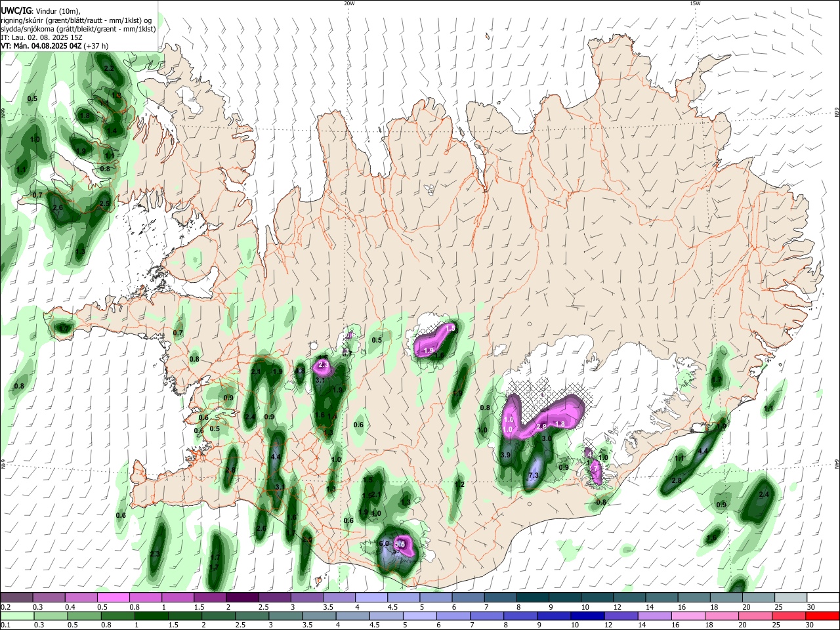The image size is (840, 630).
Task: Select the darkest green 1 swatch in the lower legend row
Action: tap(151, 616)
